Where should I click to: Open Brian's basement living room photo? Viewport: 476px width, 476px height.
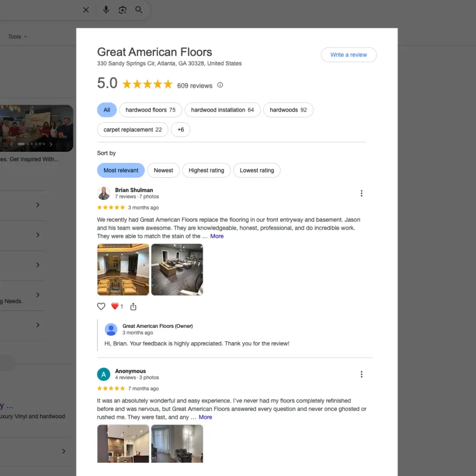[177, 270]
